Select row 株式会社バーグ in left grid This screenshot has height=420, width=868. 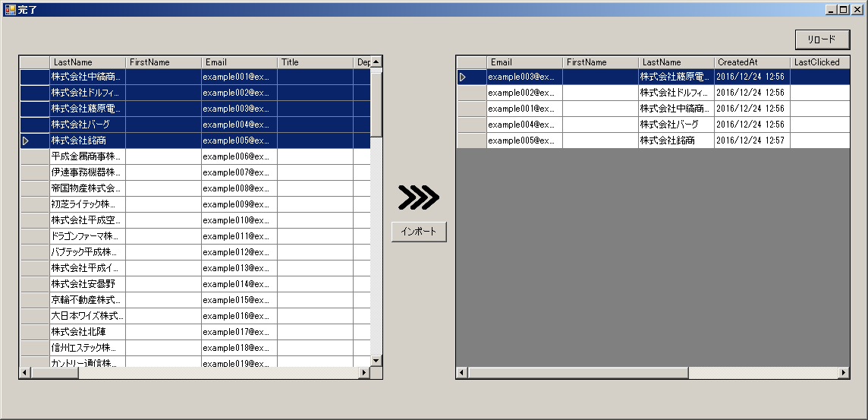pyautogui.click(x=195, y=125)
